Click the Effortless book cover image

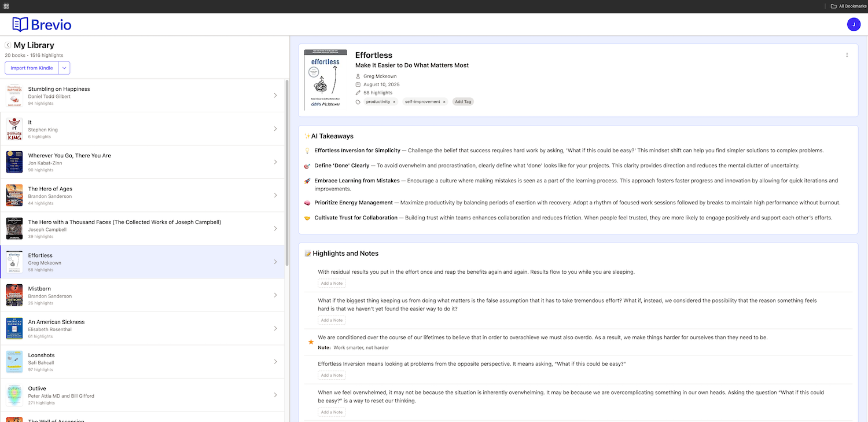(326, 80)
